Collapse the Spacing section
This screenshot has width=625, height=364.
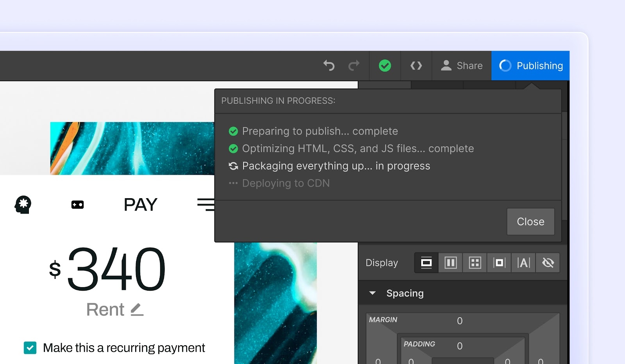click(x=373, y=293)
